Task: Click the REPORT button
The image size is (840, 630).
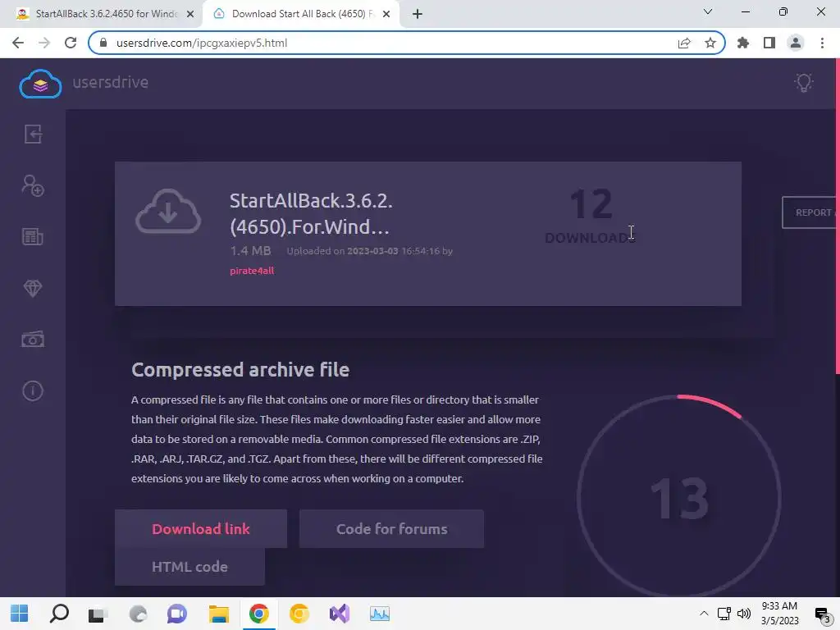Action: tap(810, 212)
